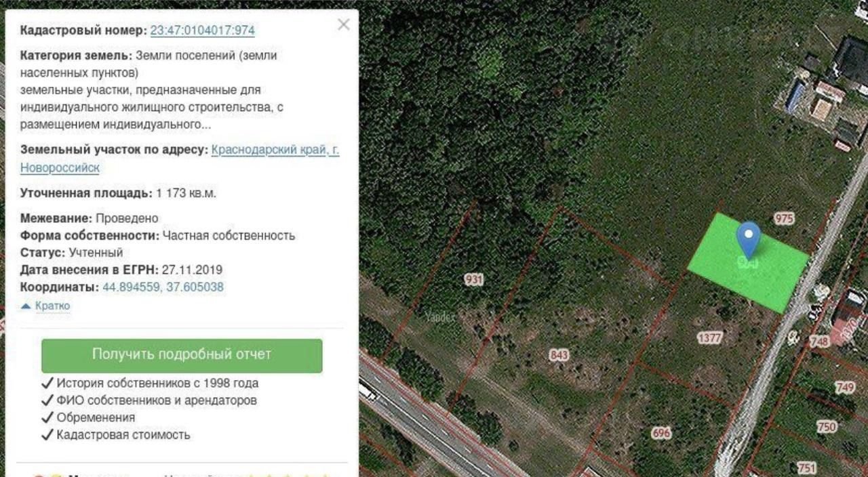Viewport: 868px width, 477px height.
Task: Select parcel labeled 751 on the map
Action: (806, 468)
